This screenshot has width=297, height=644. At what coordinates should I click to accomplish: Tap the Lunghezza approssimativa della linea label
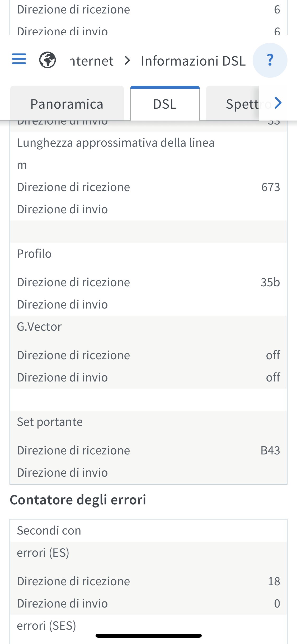point(116,143)
